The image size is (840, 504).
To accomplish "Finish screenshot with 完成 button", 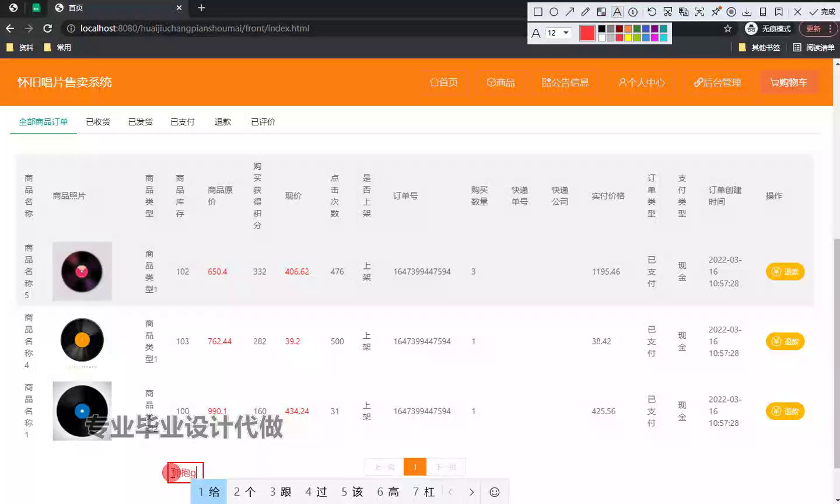I will (822, 12).
